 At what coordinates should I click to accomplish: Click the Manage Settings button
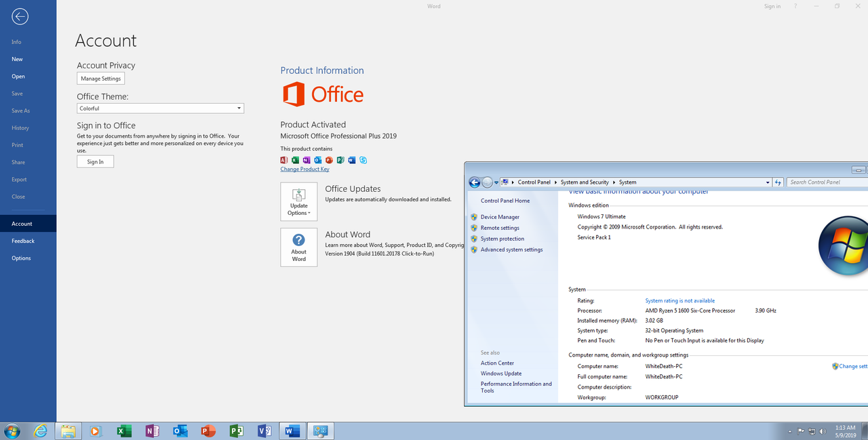tap(101, 79)
